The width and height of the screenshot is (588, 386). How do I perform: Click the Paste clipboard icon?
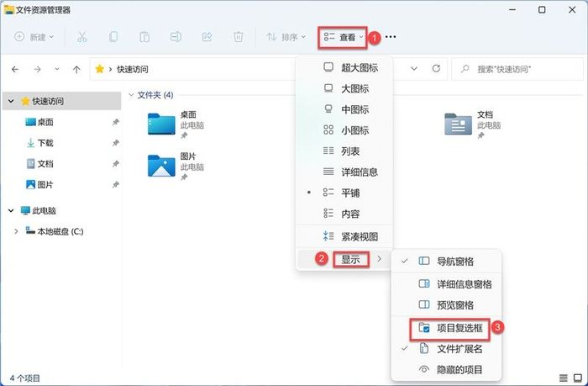pos(144,37)
